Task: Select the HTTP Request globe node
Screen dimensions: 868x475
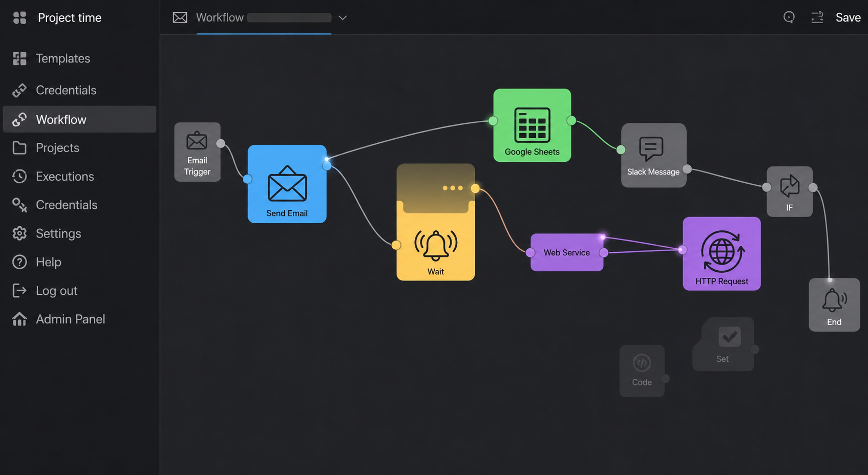Action: pyautogui.click(x=722, y=254)
